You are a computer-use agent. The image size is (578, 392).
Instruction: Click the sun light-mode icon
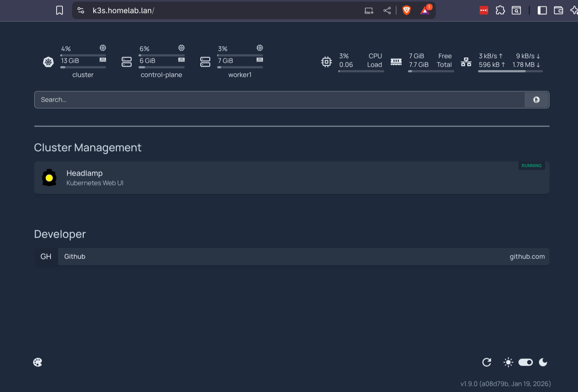click(508, 362)
